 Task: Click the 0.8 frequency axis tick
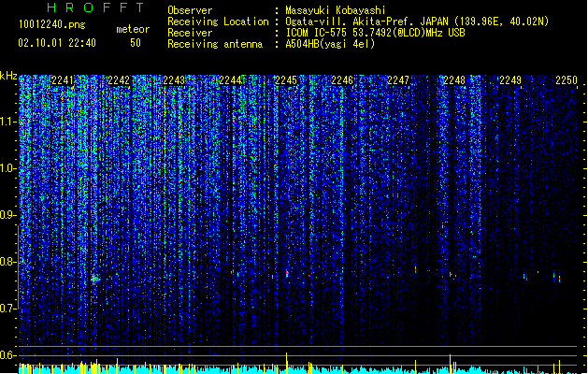click(7, 262)
